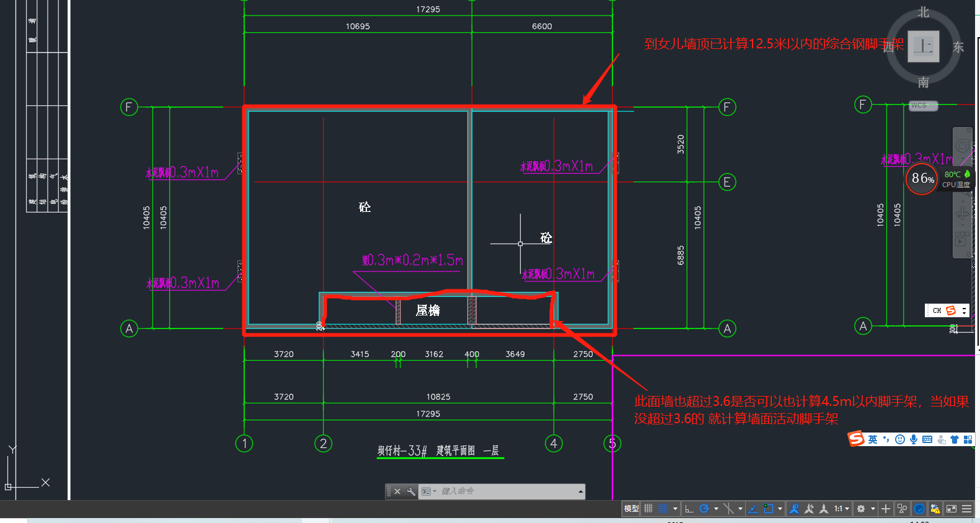The image size is (980, 523).
Task: Click the 86% CPU usage floating ball
Action: (x=922, y=179)
